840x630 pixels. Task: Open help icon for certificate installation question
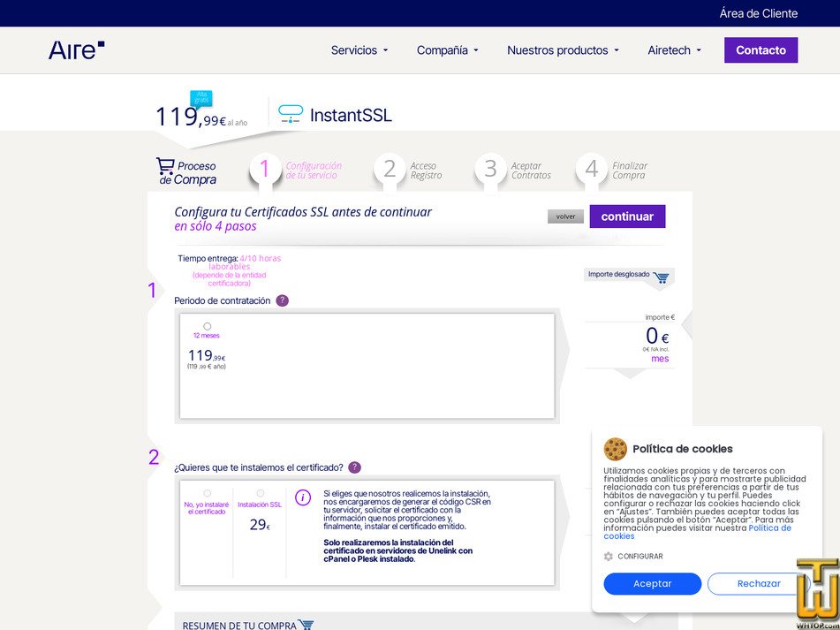[355, 467]
